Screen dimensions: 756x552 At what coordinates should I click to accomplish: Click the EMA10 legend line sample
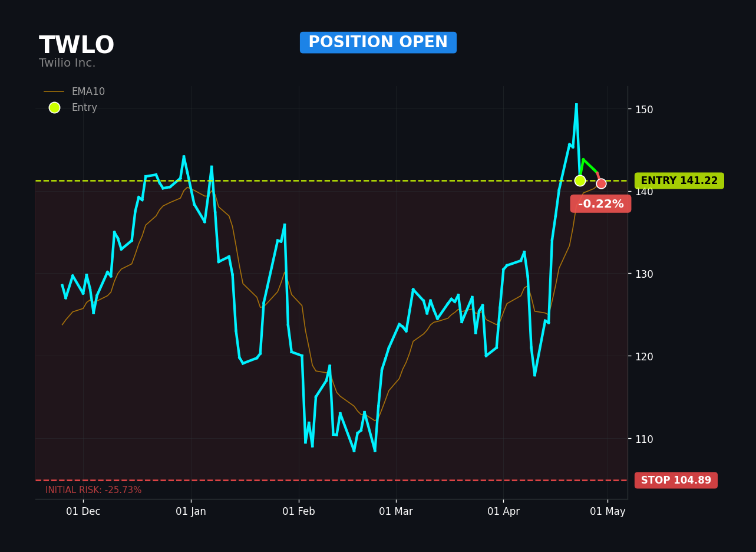[x=54, y=92]
